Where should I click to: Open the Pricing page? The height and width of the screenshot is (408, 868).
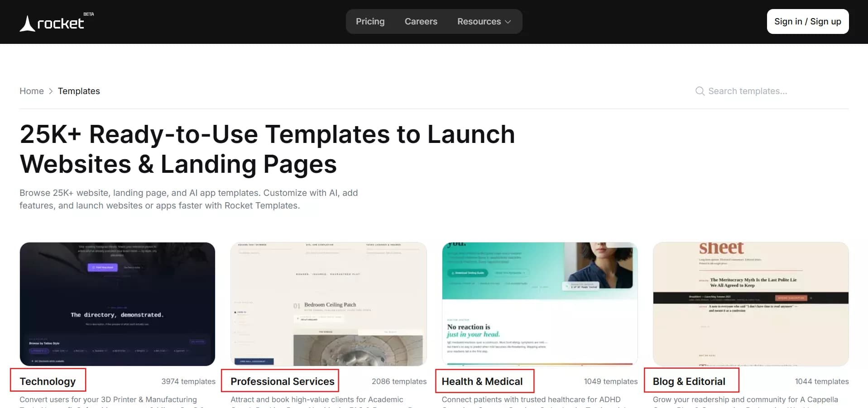click(x=370, y=22)
